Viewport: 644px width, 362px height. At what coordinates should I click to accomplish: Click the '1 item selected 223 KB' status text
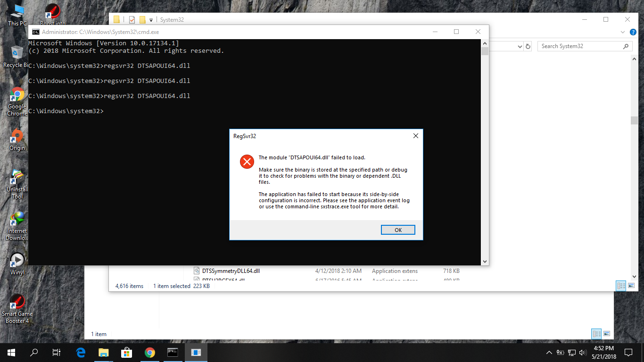click(x=182, y=286)
